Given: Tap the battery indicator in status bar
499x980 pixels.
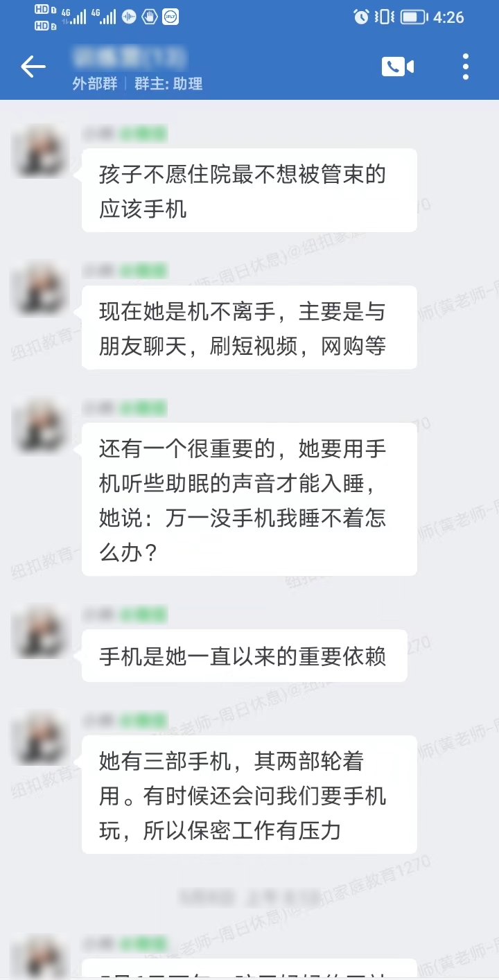Looking at the screenshot, I should [413, 17].
